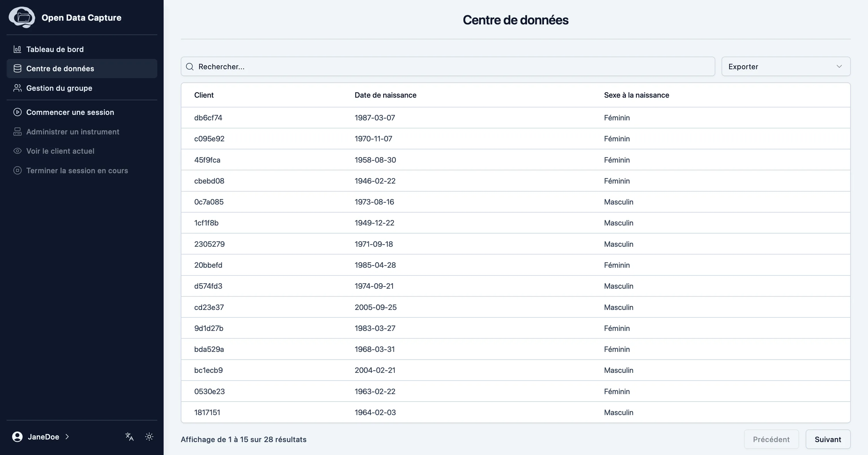Screen dimensions: 868x455
Task: Expand the JaneDoe user menu chevron
Action: 67,436
